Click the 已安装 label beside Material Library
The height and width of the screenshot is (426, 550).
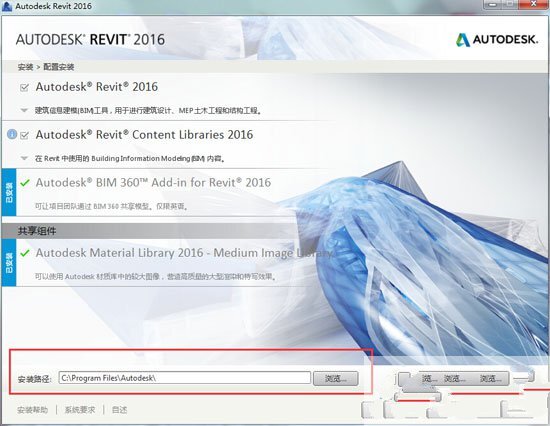coord(9,262)
